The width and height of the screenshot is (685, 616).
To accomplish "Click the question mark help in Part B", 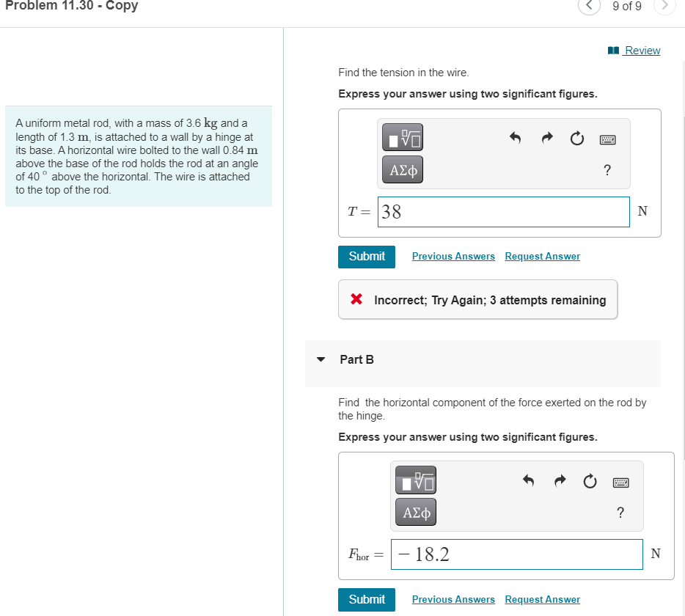I will click(x=620, y=513).
